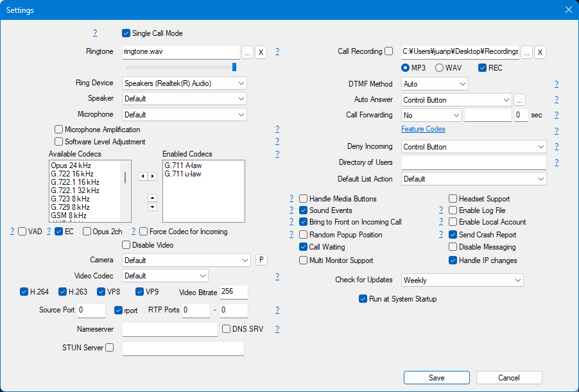The height and width of the screenshot is (392, 579).
Task: Open the Microphone dropdown
Action: (184, 114)
